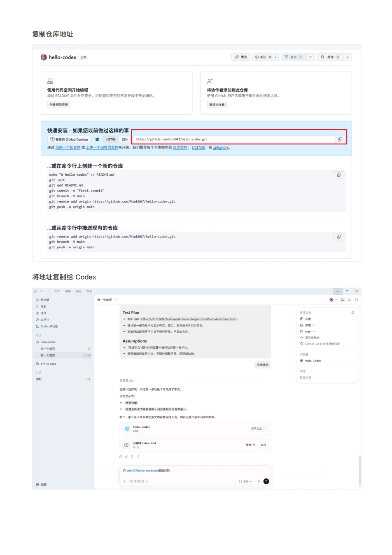
Task: Open 自动化 in Codex sidebar
Action: click(42, 319)
